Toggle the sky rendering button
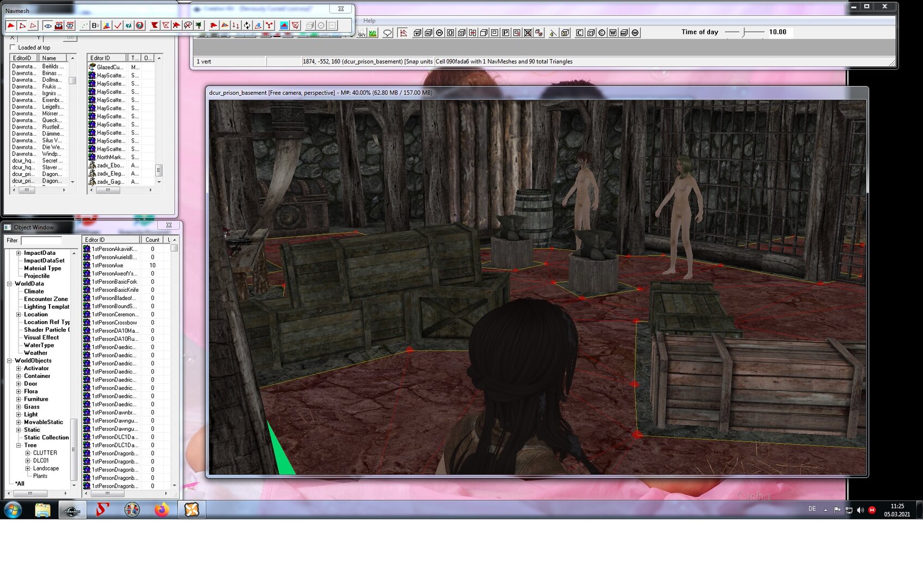The image size is (923, 588). coord(362,33)
